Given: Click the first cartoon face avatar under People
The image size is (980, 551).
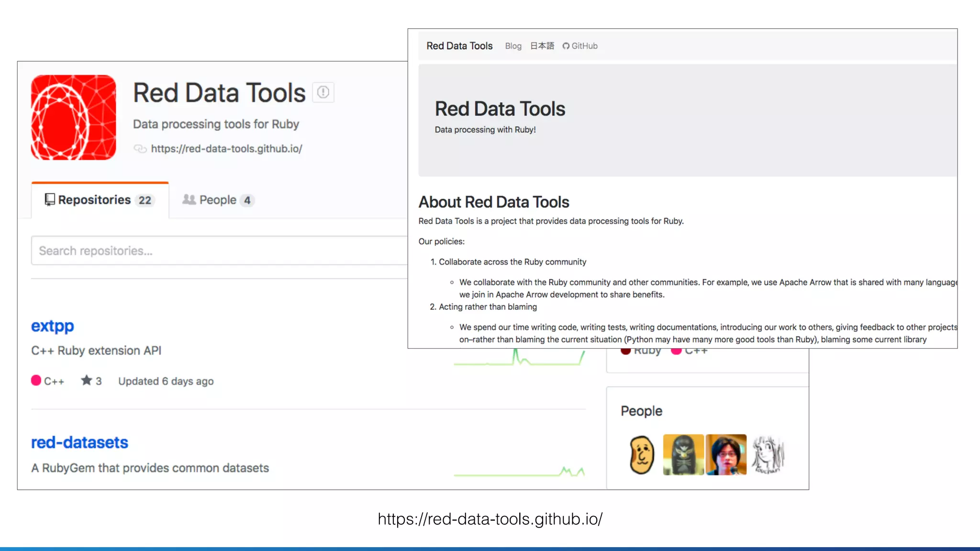Looking at the screenshot, I should pyautogui.click(x=642, y=454).
